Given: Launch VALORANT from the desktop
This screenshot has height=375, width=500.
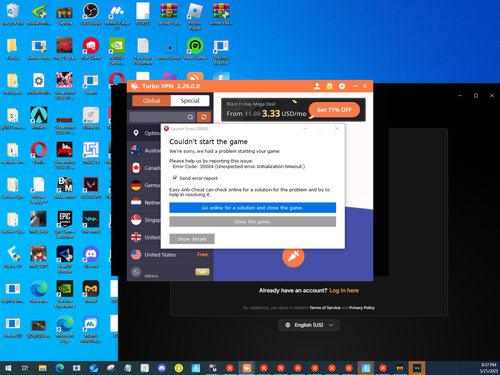Looking at the screenshot, I should 91,187.
